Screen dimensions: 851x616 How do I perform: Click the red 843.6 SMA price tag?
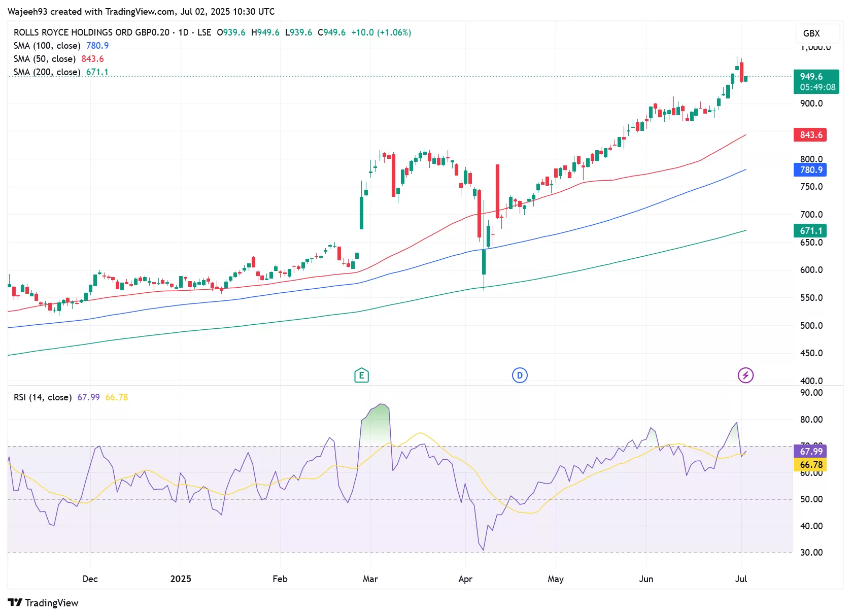pos(810,135)
